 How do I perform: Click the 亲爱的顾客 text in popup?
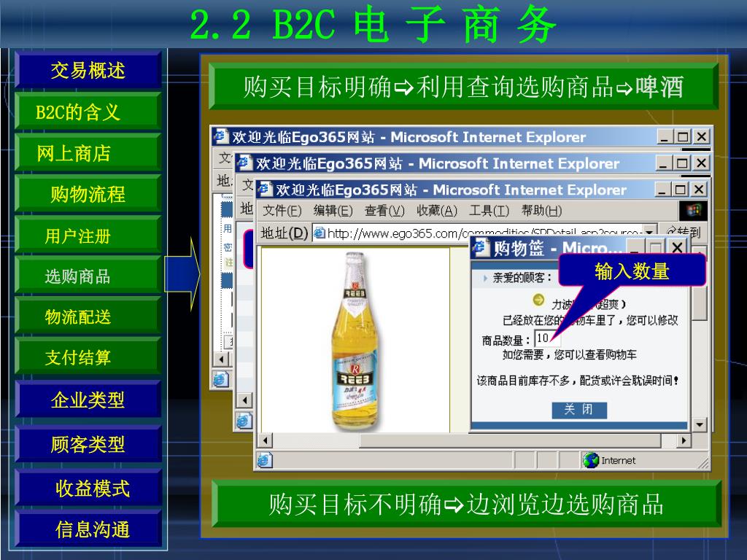click(522, 278)
